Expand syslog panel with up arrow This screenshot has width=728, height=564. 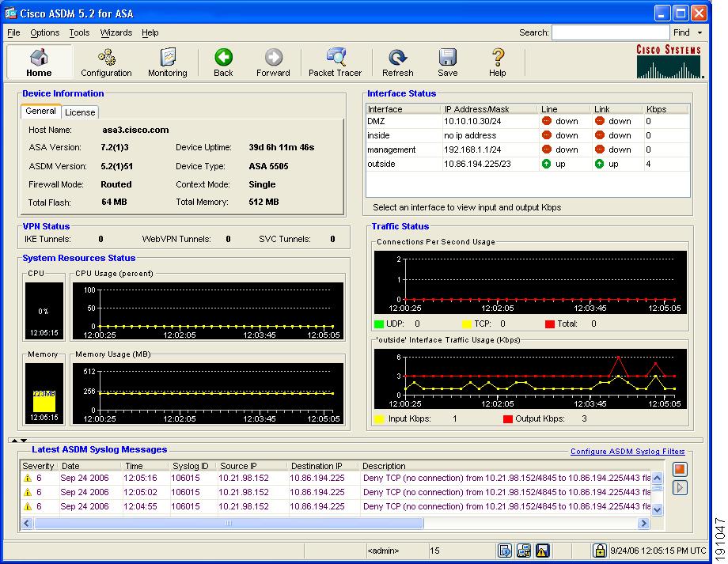(14, 440)
